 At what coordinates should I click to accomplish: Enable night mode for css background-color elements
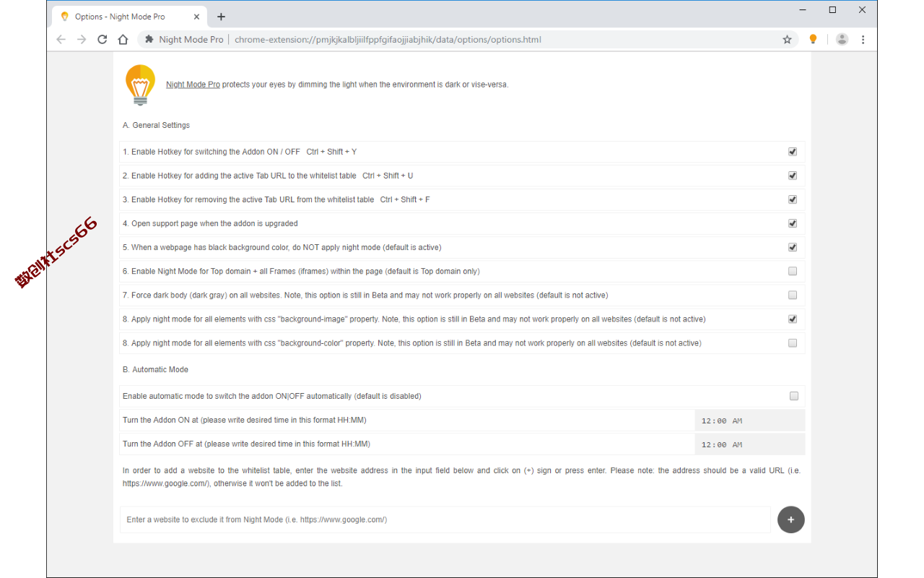(793, 342)
